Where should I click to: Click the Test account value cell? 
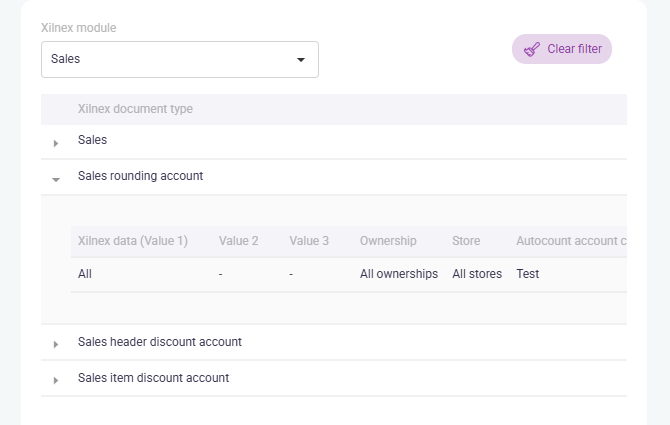coord(527,274)
